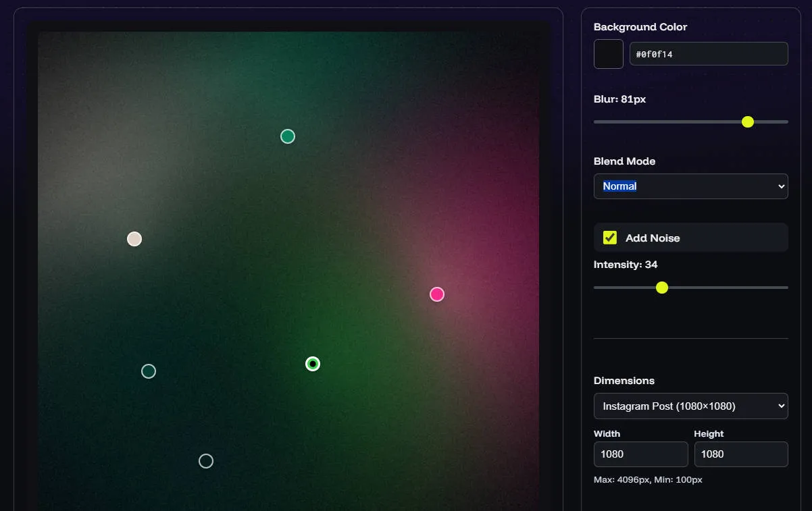
Task: Select the hot pink gradient point
Action: [x=437, y=294]
